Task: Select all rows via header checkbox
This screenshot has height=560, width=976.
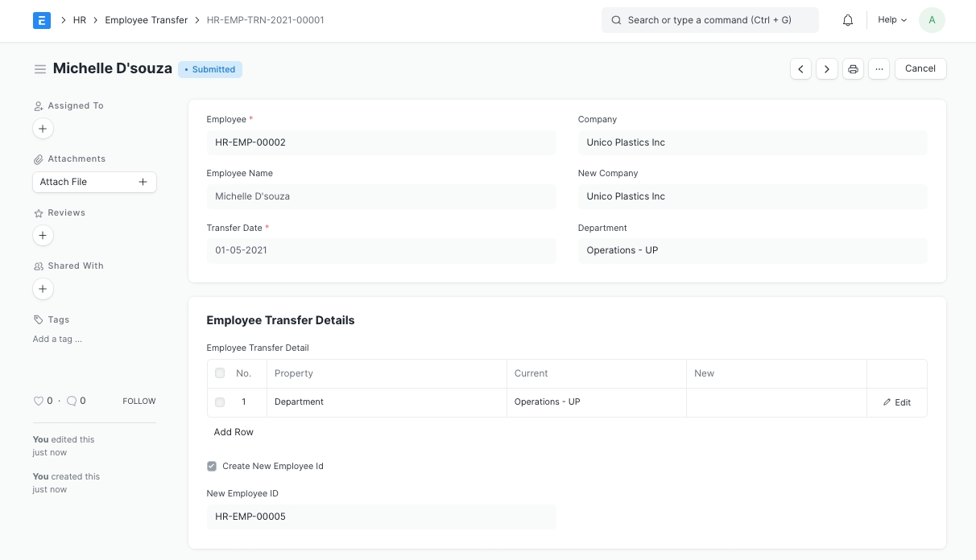Action: (x=220, y=373)
